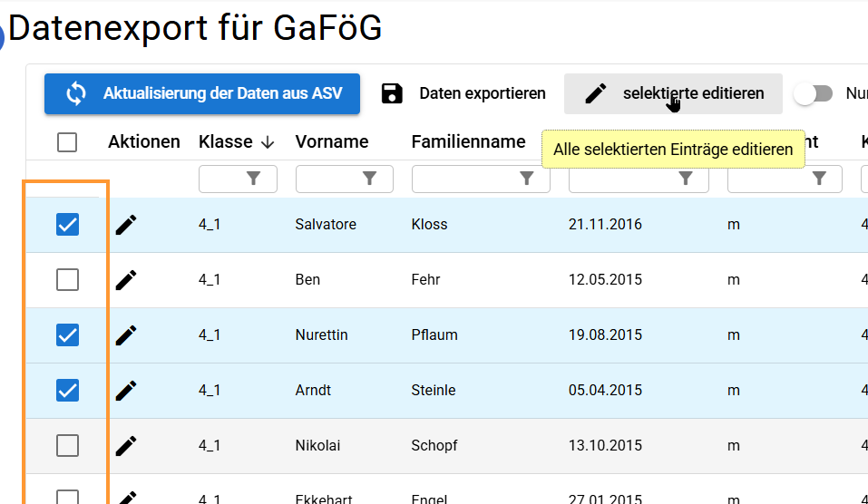
Task: Edit the Nurettin Pflaum row via pencil icon
Action: tap(127, 334)
